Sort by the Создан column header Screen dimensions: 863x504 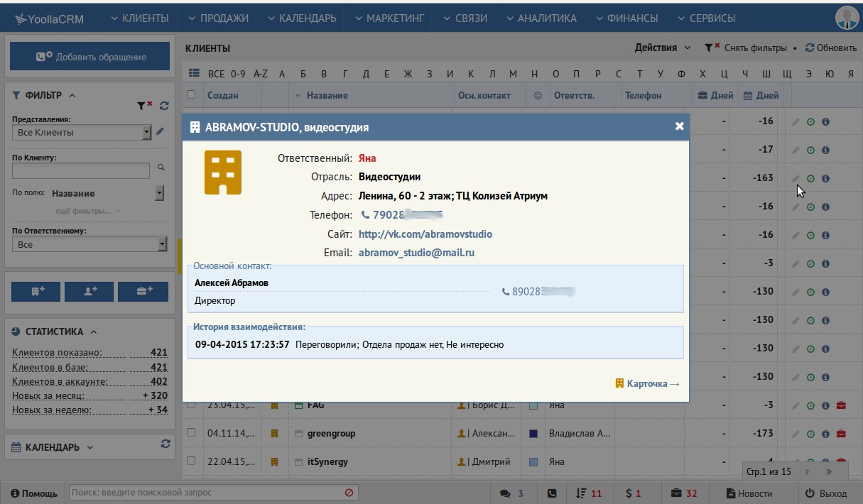pyautogui.click(x=222, y=95)
